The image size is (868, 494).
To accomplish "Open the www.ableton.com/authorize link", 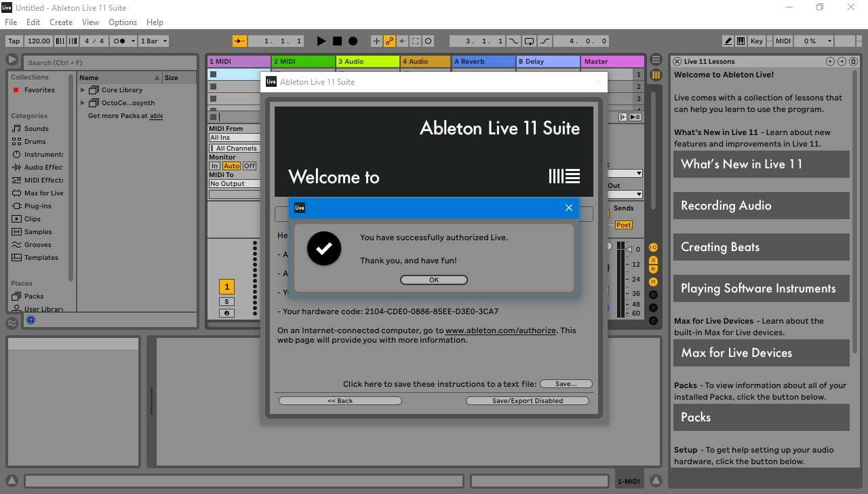I will [x=500, y=330].
